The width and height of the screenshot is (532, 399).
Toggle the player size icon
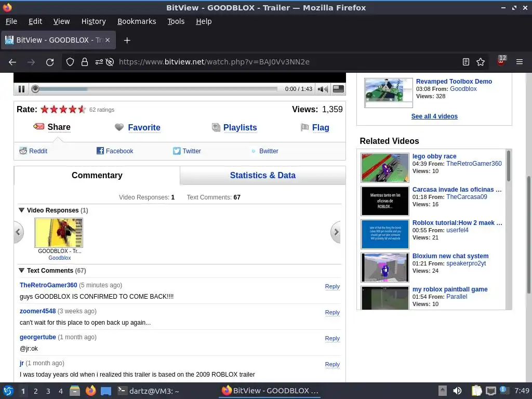pos(338,89)
